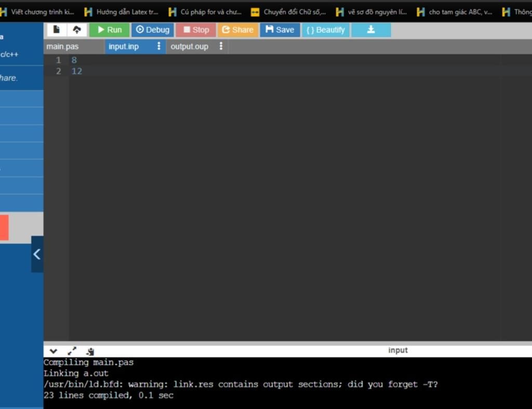
Task: Open the output.oup tab options menu
Action: pos(221,46)
